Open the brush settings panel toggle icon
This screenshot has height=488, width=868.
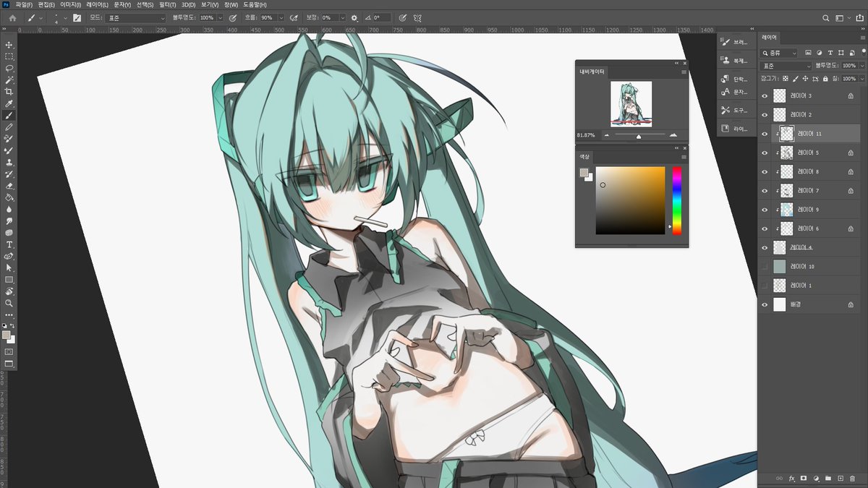coord(77,17)
